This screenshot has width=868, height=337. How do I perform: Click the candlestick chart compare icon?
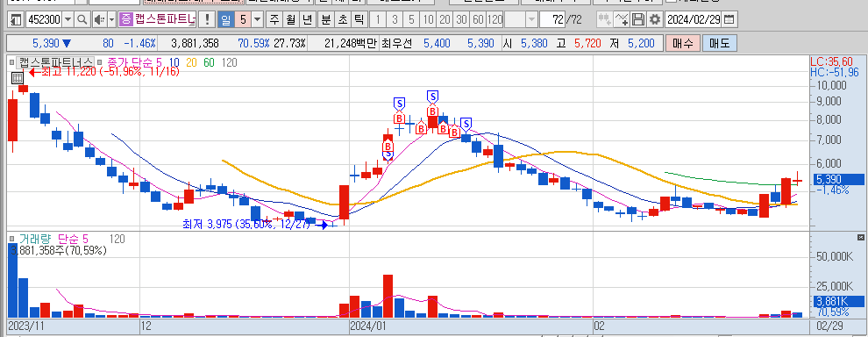pos(604,20)
